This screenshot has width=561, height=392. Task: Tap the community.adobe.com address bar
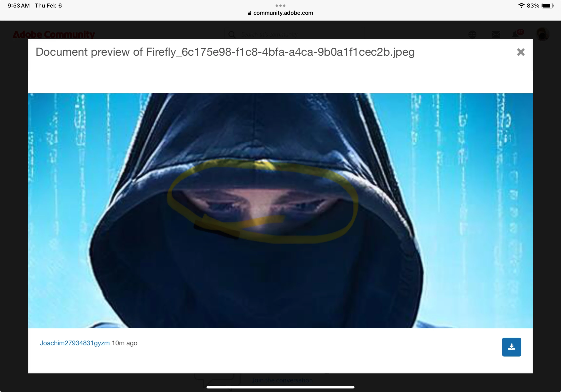(x=283, y=13)
